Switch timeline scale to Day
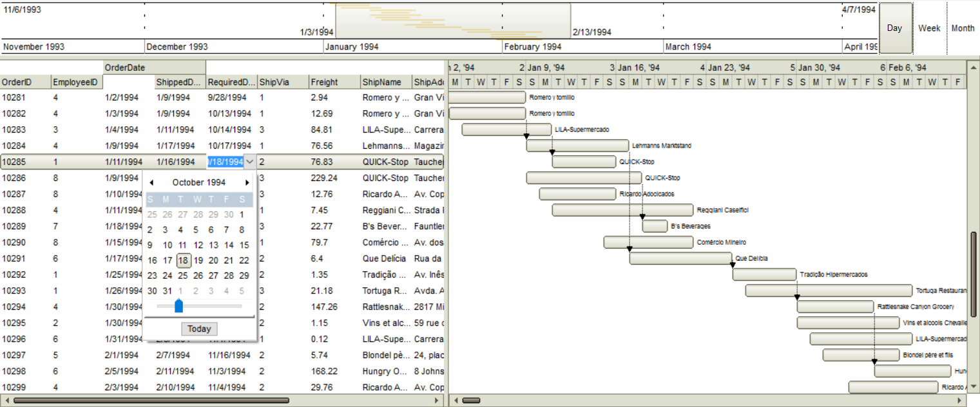980x407 pixels. pos(895,28)
